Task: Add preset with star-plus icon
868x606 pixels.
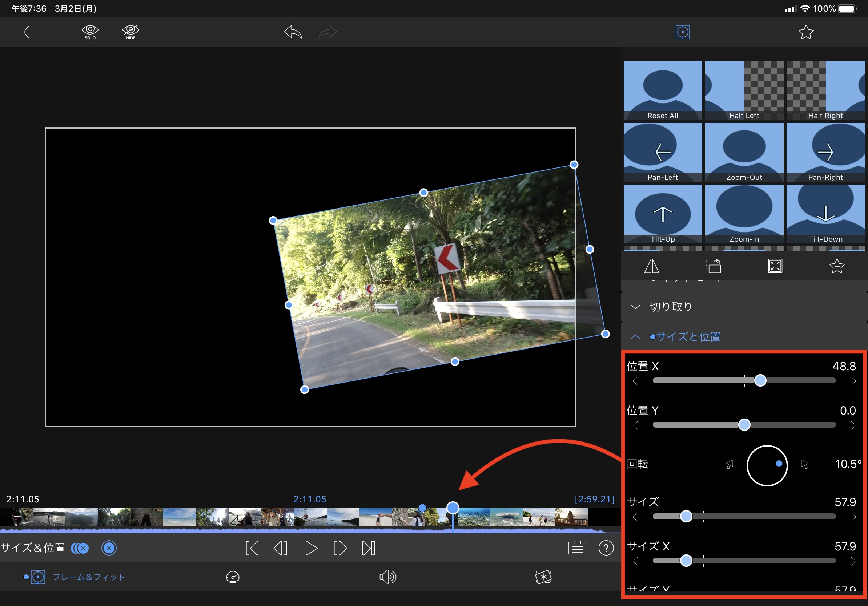Action: point(837,266)
